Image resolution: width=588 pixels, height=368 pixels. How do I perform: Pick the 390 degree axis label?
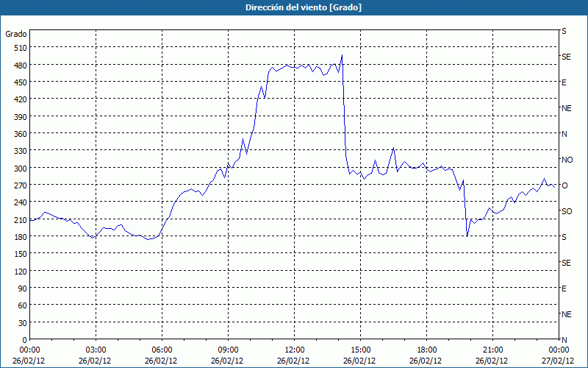coord(21,117)
